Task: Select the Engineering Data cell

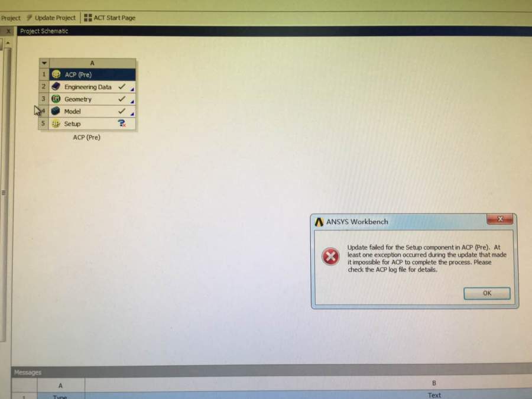Action: tap(92, 87)
